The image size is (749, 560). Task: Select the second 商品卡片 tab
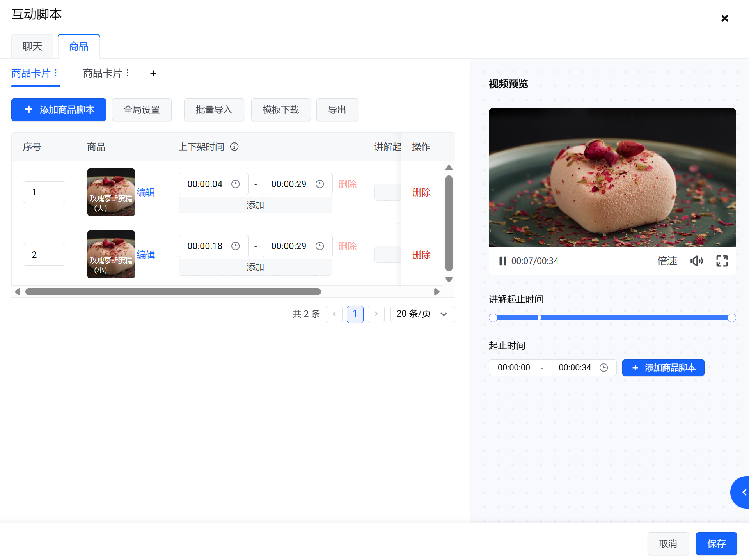[x=102, y=73]
